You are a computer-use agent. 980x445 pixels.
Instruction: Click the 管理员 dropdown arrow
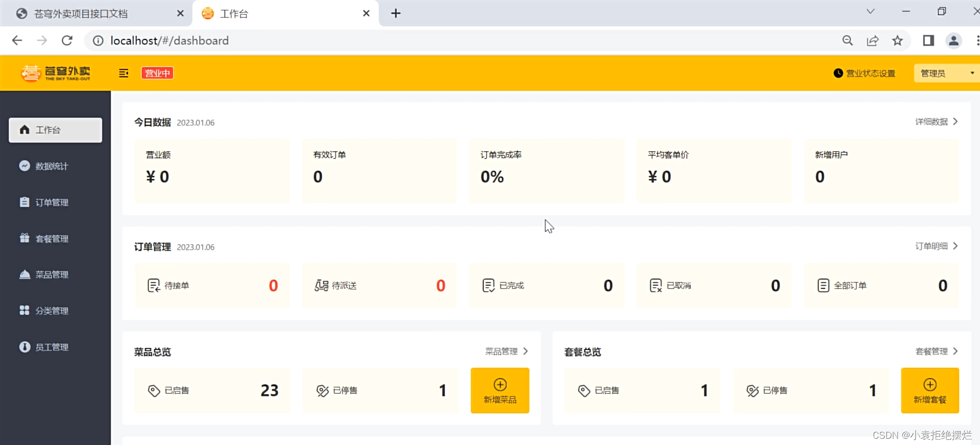click(x=972, y=73)
